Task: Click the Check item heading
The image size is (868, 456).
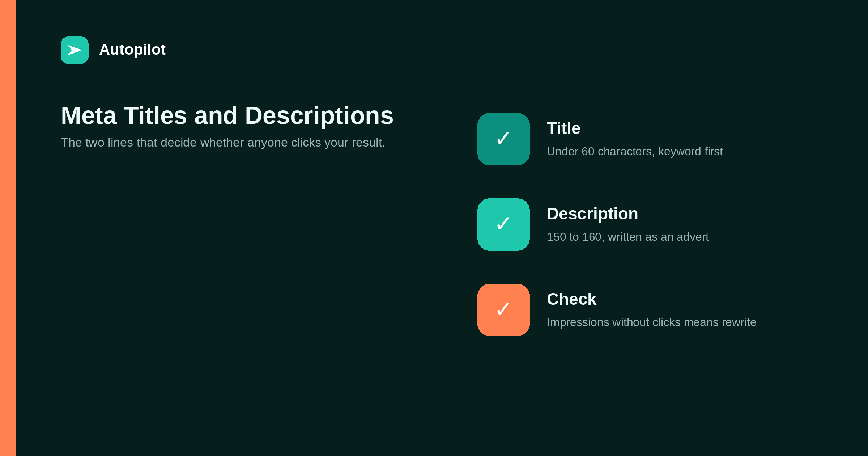Action: (x=571, y=299)
